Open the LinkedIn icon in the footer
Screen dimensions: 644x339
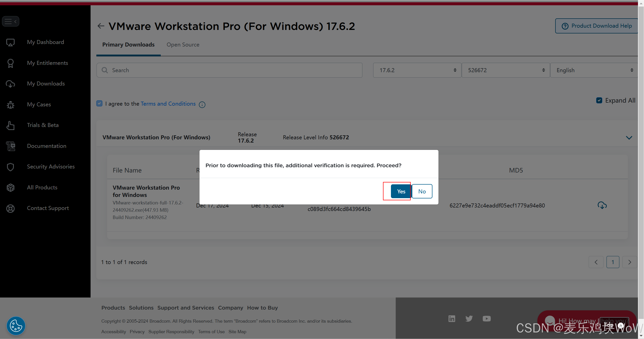coord(452,319)
